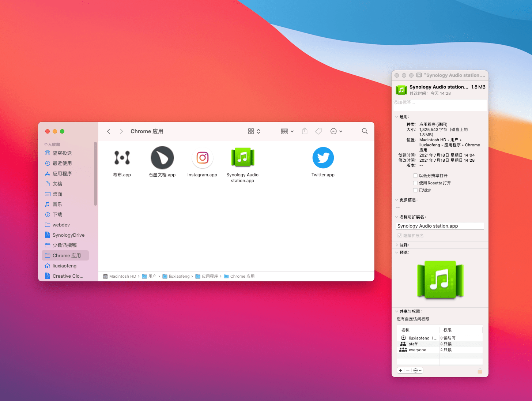Click 用户 in the path bar
This screenshot has width=532, height=401.
149,276
